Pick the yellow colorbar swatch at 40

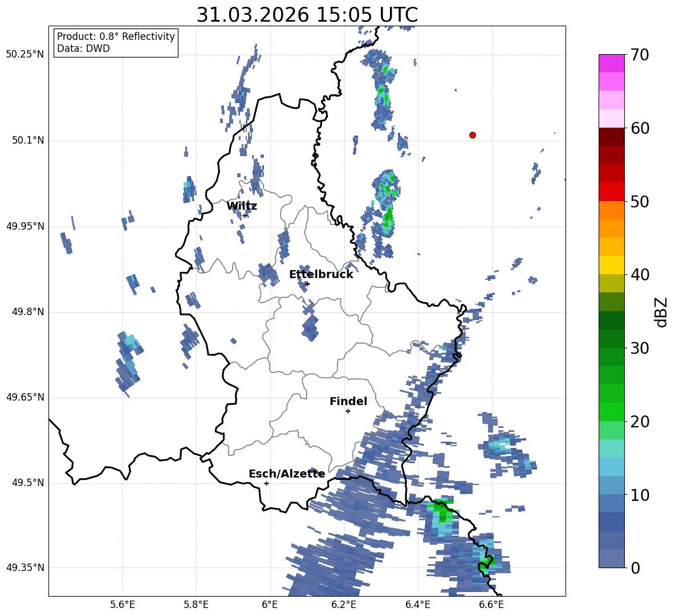tap(611, 265)
